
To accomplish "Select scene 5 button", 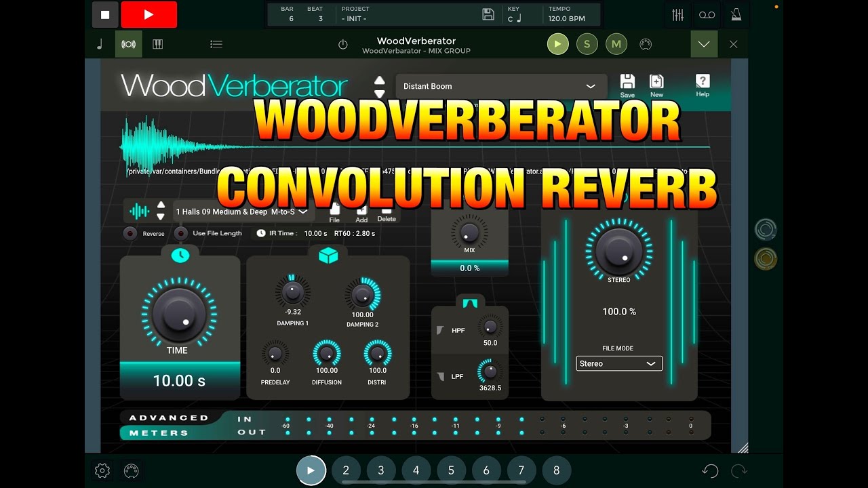I will click(x=451, y=470).
